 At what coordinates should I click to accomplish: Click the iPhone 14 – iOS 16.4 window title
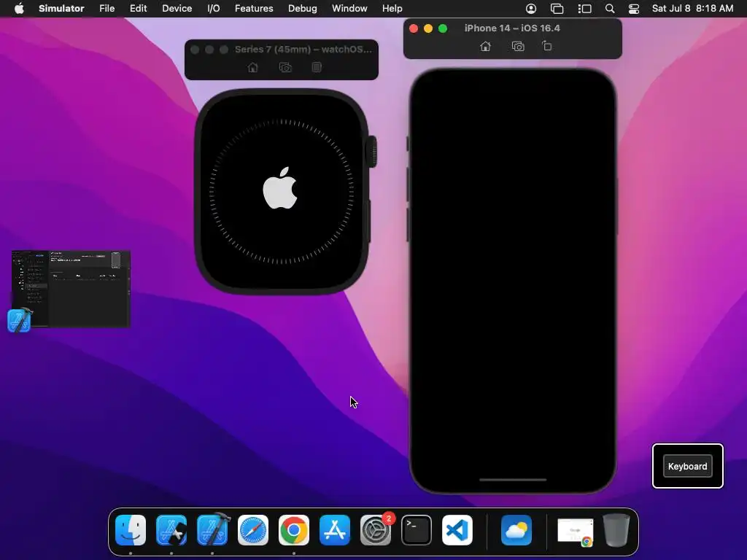(512, 28)
